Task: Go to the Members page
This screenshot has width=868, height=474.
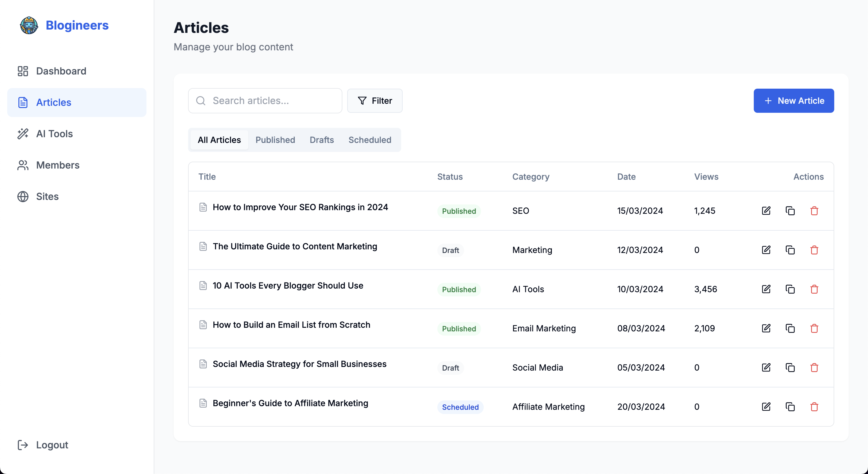Action: (x=58, y=165)
